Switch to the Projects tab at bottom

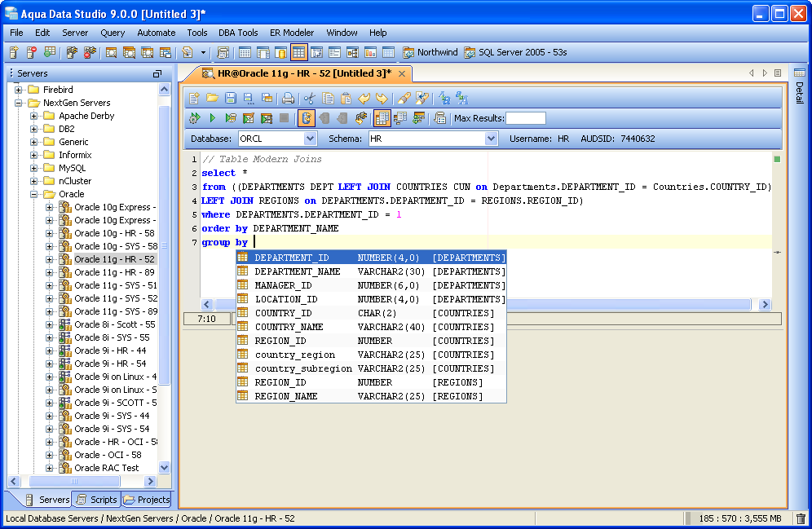(147, 500)
